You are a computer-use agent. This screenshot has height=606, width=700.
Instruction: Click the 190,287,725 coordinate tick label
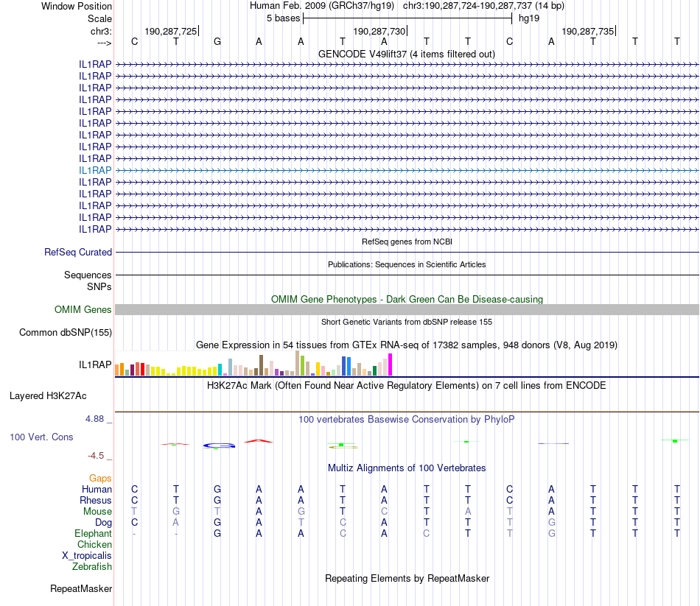(x=170, y=31)
